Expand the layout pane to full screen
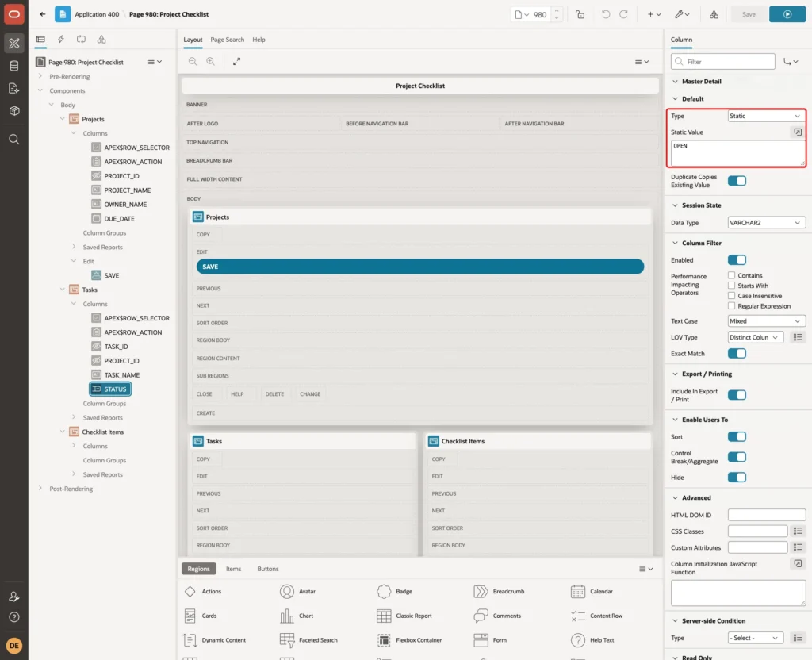This screenshot has width=812, height=660. click(x=236, y=61)
